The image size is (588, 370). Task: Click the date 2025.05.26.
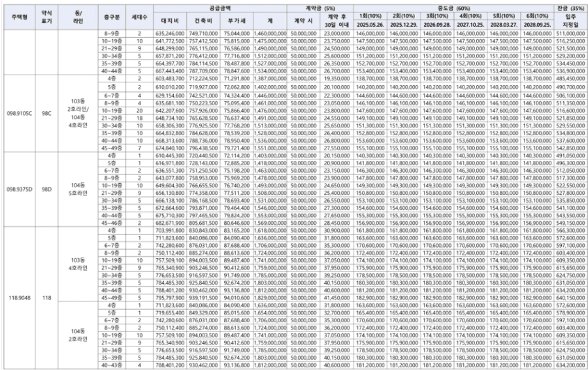370,25
